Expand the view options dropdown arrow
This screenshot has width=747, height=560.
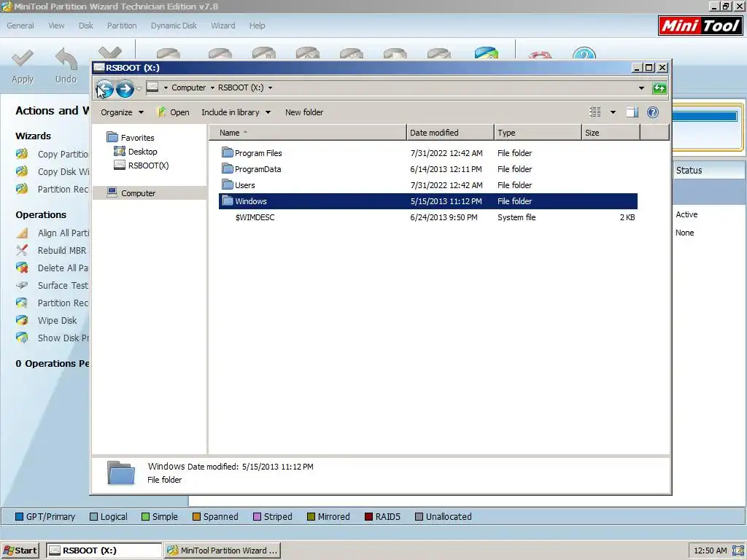coord(613,112)
